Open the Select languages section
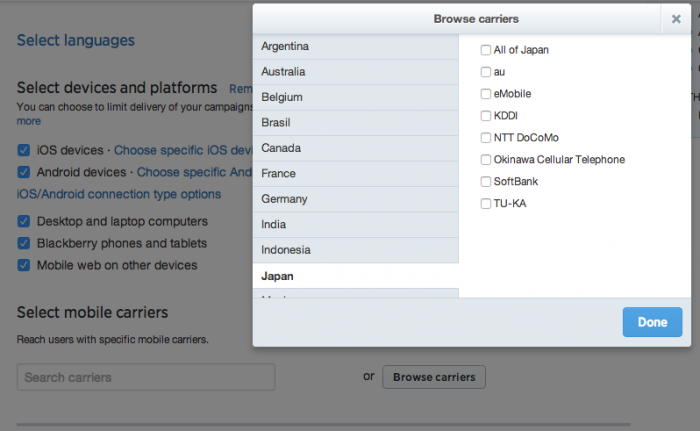Viewport: 700px width, 431px height. coord(76,41)
